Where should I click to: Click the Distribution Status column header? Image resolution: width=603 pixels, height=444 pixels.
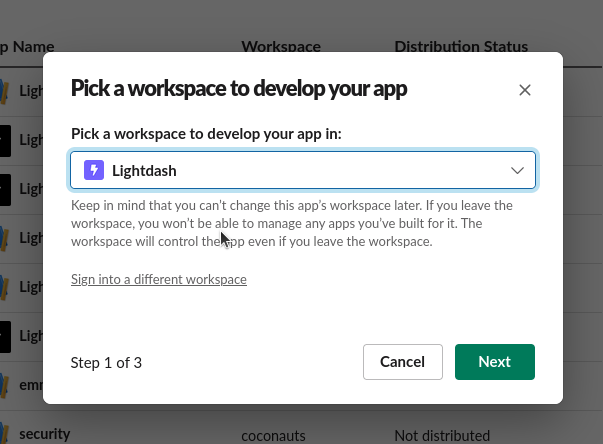[461, 47]
